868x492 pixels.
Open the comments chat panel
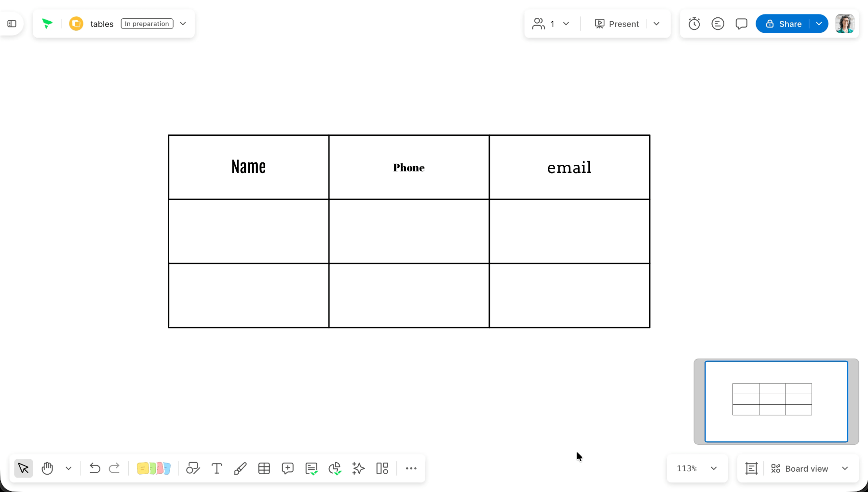click(742, 24)
